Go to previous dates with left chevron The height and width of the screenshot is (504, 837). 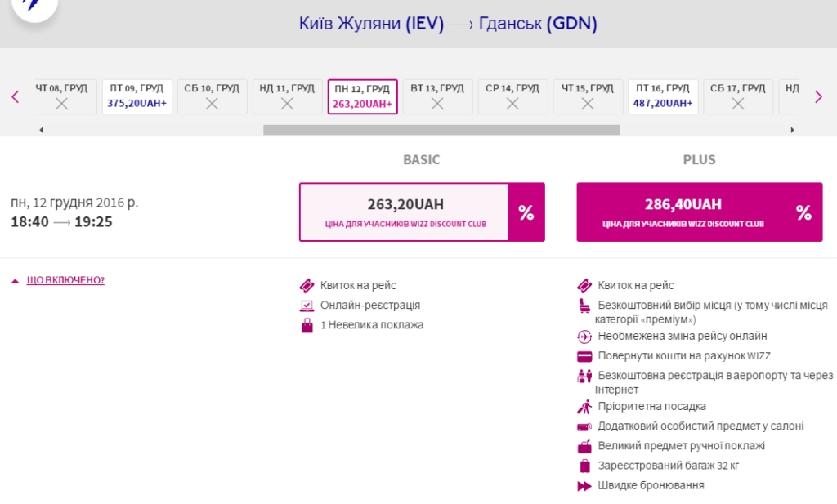[x=16, y=97]
